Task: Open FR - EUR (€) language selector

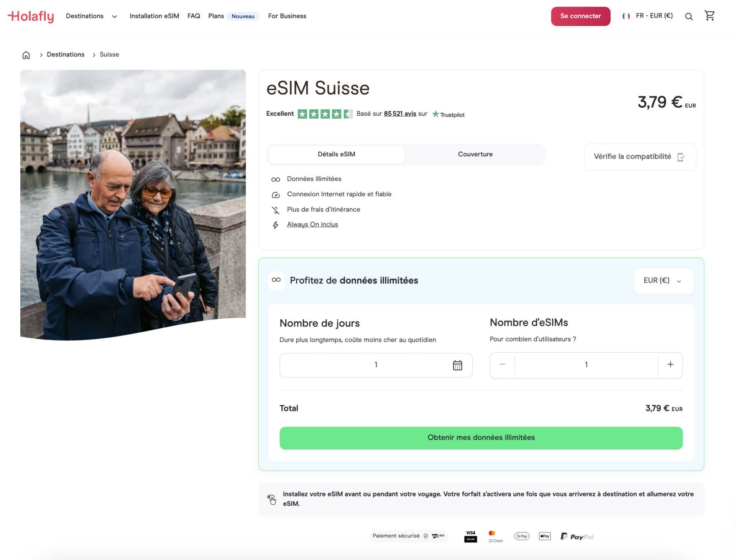Action: (654, 16)
